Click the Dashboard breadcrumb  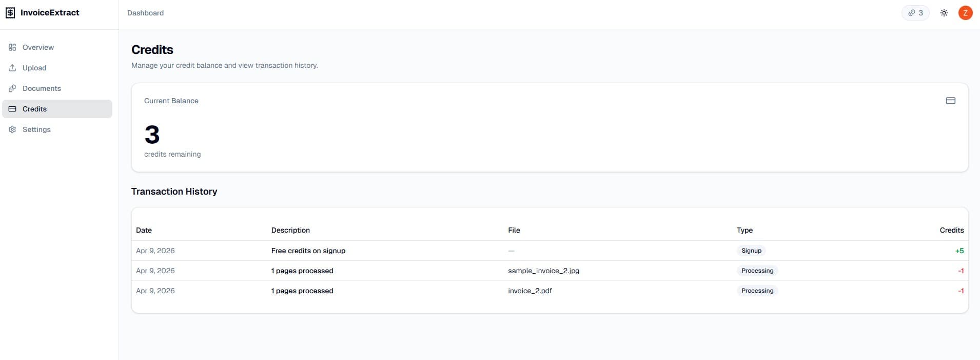tap(145, 13)
